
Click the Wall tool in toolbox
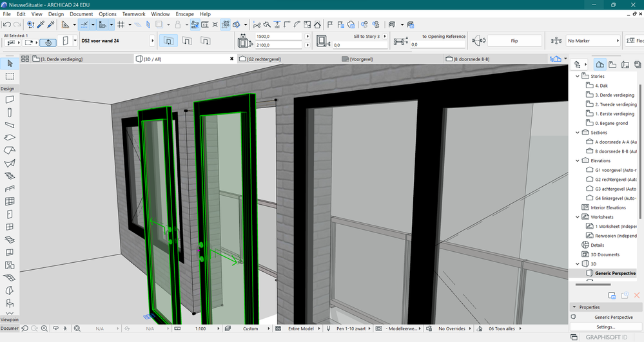(10, 100)
